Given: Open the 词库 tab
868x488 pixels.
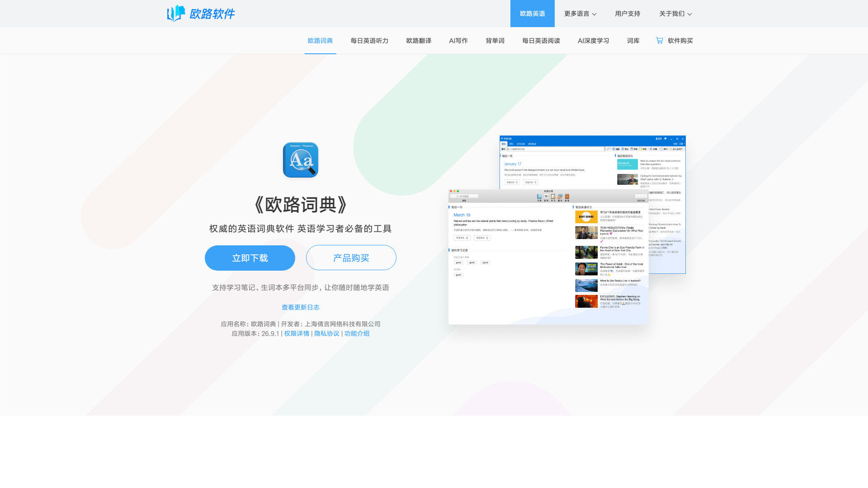Looking at the screenshot, I should [x=633, y=41].
